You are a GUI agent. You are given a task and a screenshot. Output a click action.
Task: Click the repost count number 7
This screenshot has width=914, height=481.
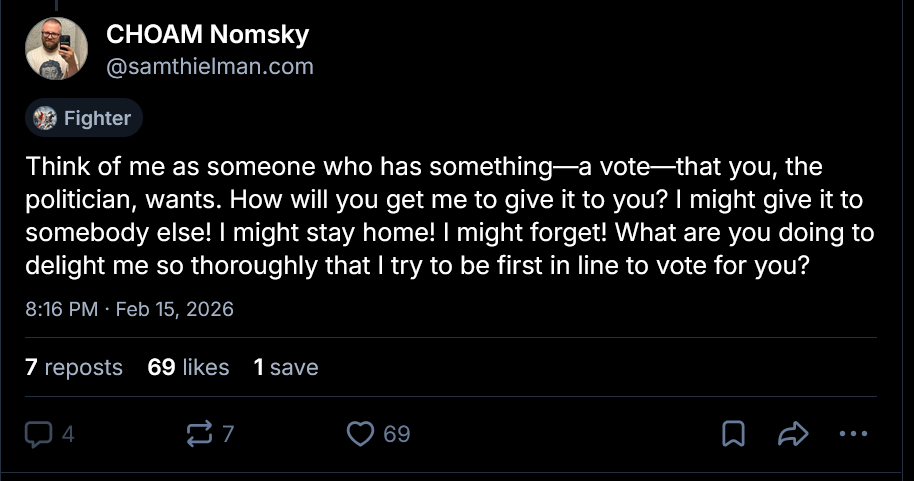point(228,434)
